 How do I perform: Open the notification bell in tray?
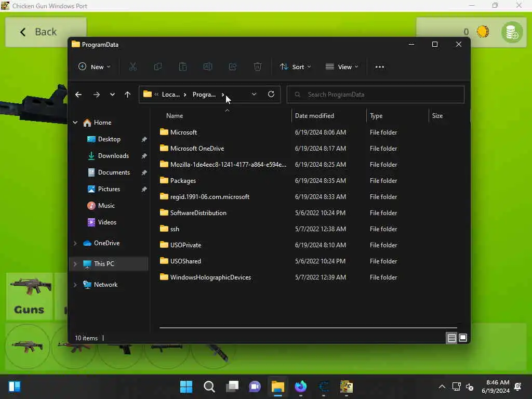pyautogui.click(x=518, y=387)
